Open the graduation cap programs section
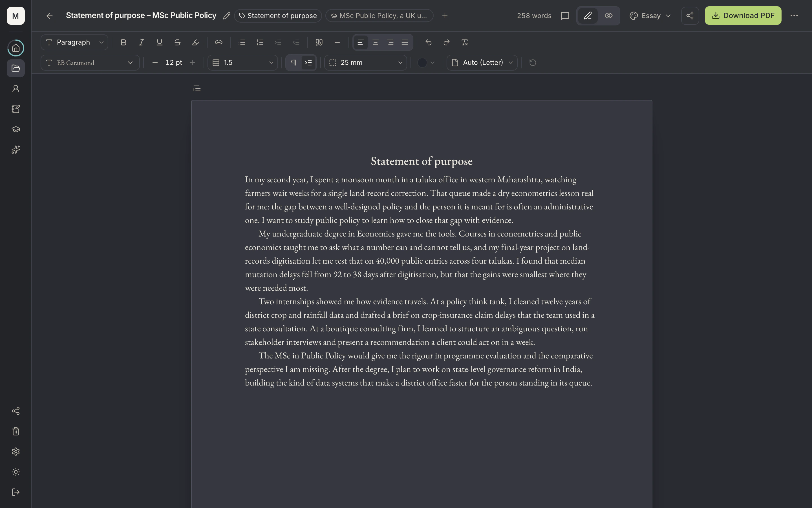Screen dimensions: 812x508 (16, 129)
